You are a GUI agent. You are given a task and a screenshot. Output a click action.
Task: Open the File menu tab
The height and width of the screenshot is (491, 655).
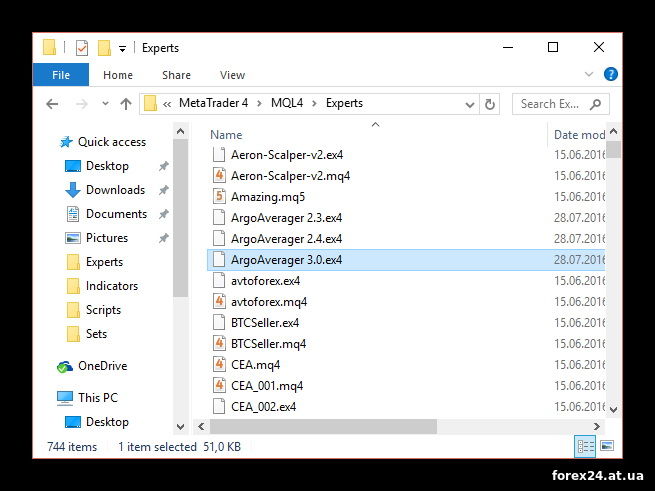tap(61, 75)
